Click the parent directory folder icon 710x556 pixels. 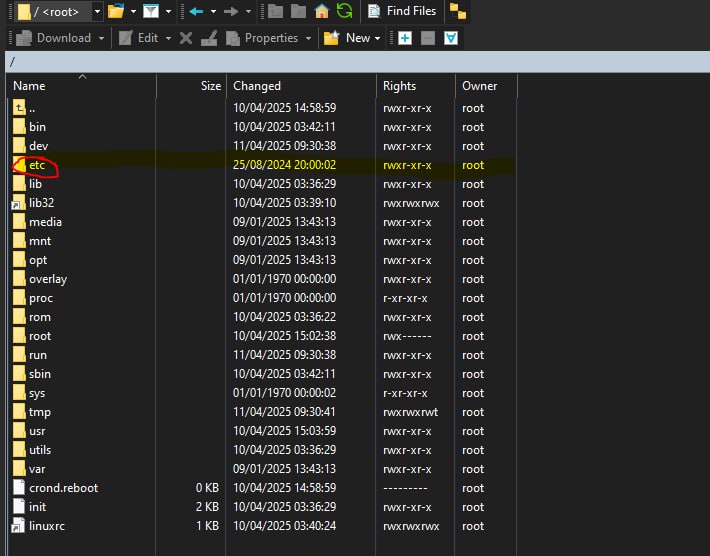pos(275,11)
